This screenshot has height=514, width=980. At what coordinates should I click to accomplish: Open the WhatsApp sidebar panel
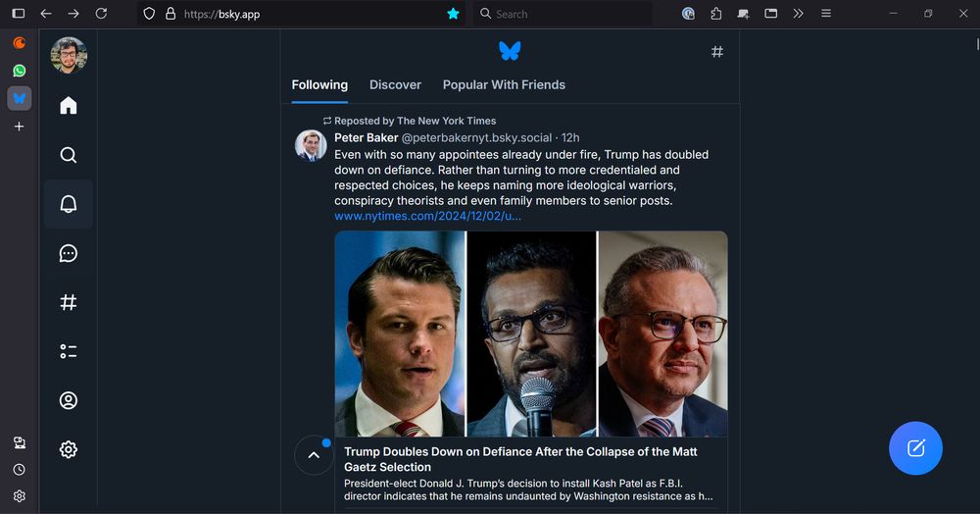[19, 71]
